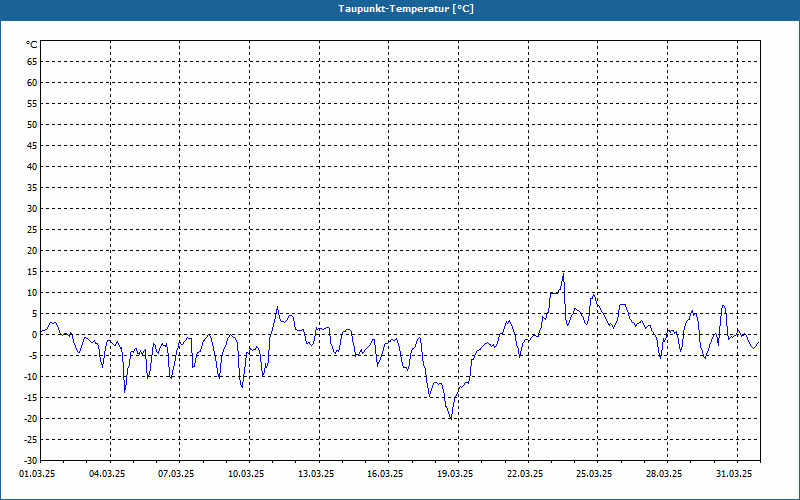
Task: Click the -25 value on the y-axis
Action: point(31,439)
